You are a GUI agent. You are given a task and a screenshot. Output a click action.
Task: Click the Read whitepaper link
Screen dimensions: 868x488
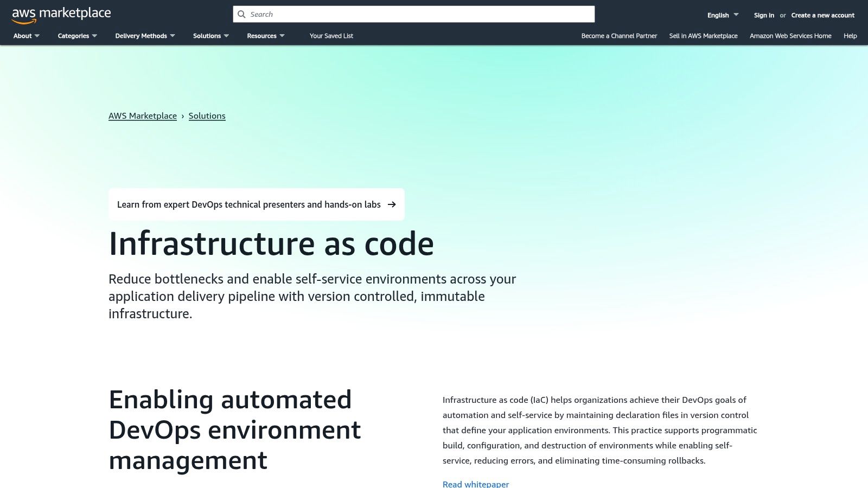476,484
